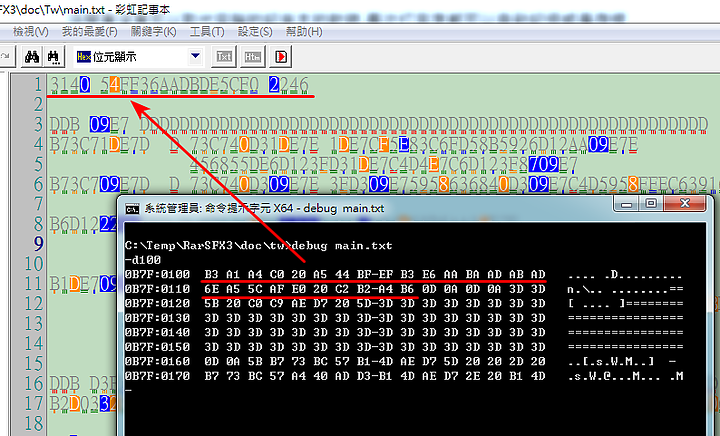Click the blue highlighted 709 on line 5
The height and width of the screenshot is (436, 720).
544,164
